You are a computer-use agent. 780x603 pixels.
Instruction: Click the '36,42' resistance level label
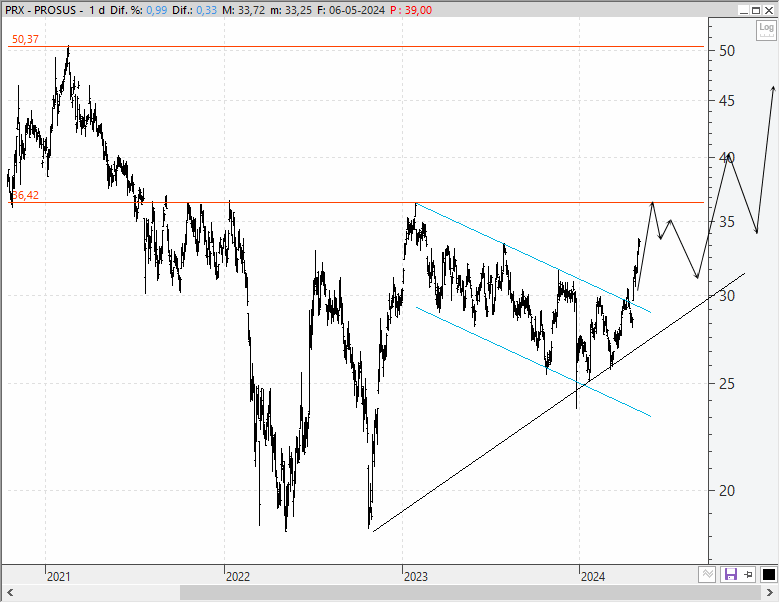coord(25,195)
